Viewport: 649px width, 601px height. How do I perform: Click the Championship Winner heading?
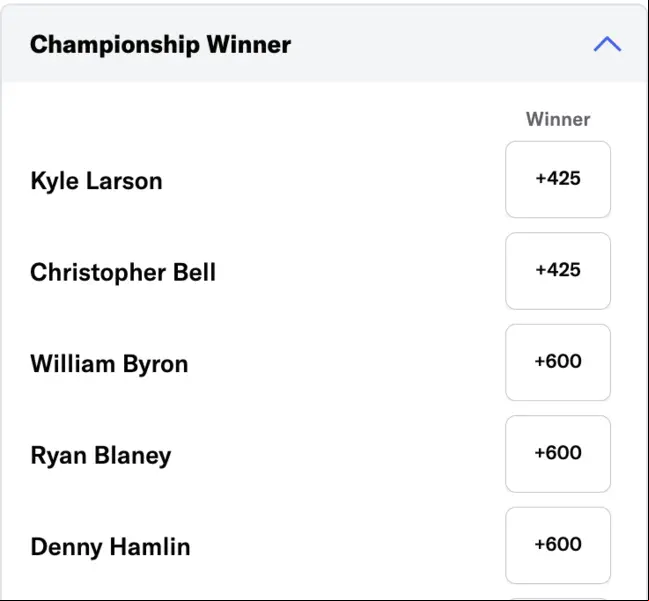pos(161,44)
